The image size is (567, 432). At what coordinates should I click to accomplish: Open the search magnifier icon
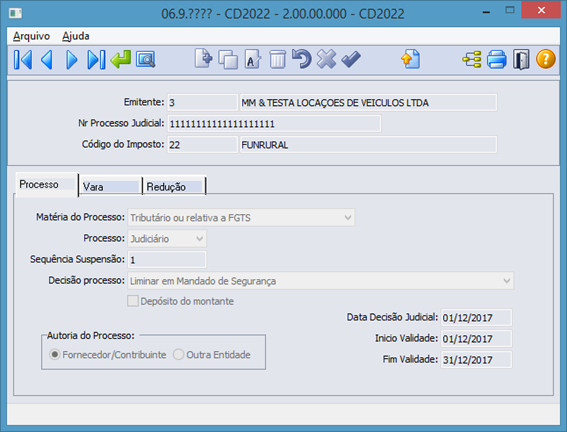pyautogui.click(x=146, y=60)
